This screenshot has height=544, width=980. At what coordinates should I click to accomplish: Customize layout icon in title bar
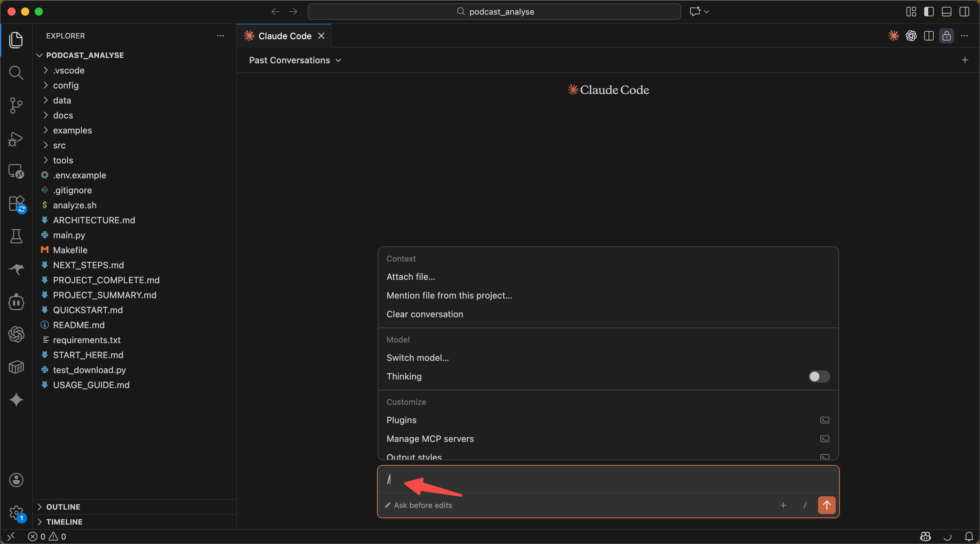(x=911, y=12)
